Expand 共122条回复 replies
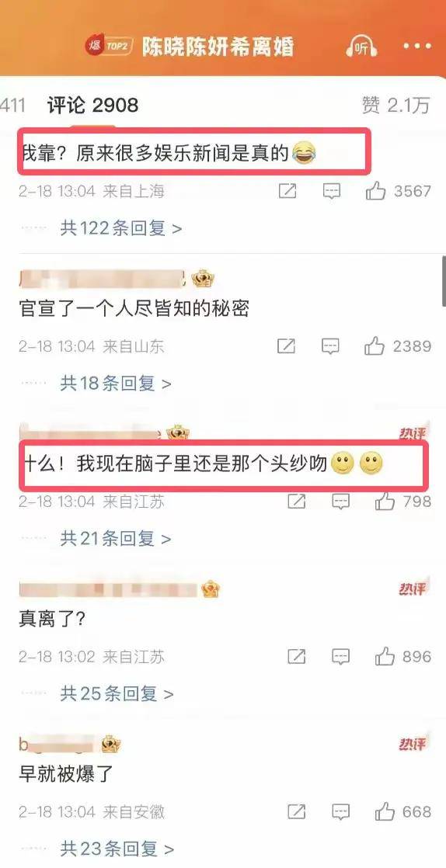The width and height of the screenshot is (446, 868). click(x=120, y=228)
